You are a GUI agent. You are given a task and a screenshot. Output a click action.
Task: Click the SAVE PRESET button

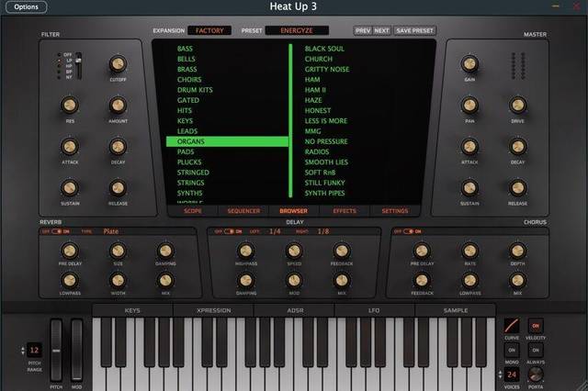pyautogui.click(x=414, y=30)
